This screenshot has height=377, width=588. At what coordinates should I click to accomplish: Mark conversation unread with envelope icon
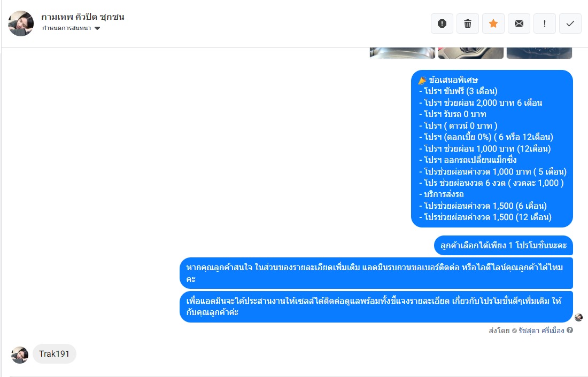click(x=519, y=23)
